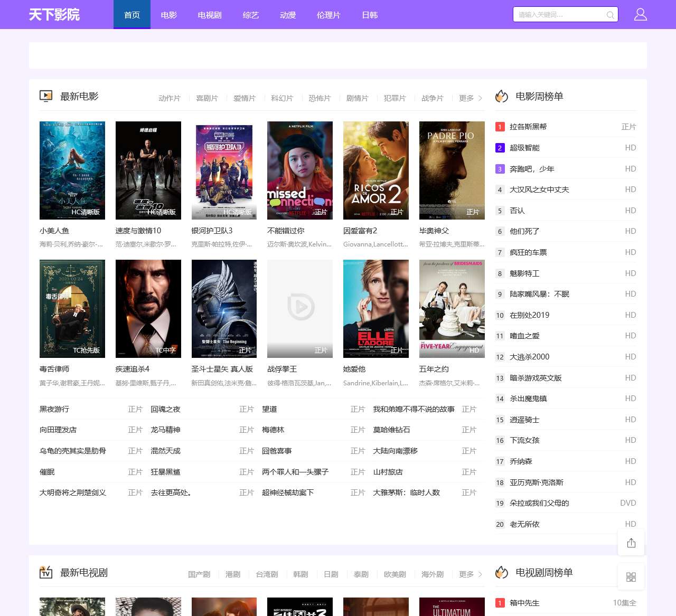This screenshot has height=616, width=676.
Task: Open the 日韩 navigation tab
Action: 370,15
